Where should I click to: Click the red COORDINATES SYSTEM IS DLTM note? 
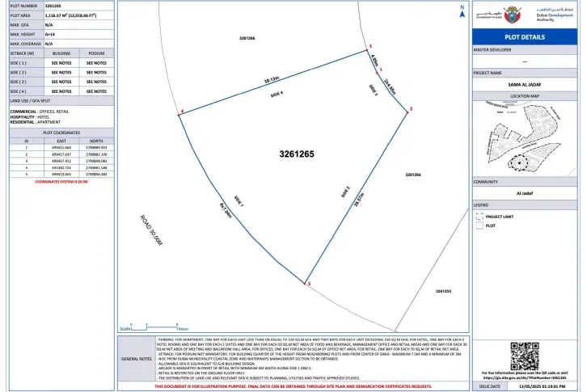tap(61, 182)
